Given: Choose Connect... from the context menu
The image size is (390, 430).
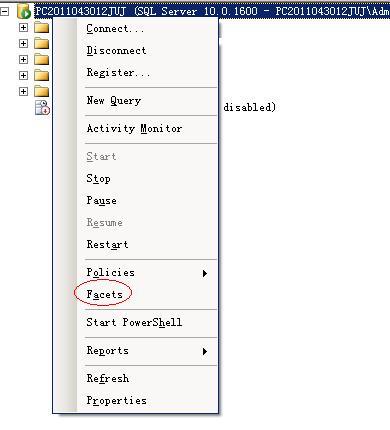Looking at the screenshot, I should (x=115, y=29).
